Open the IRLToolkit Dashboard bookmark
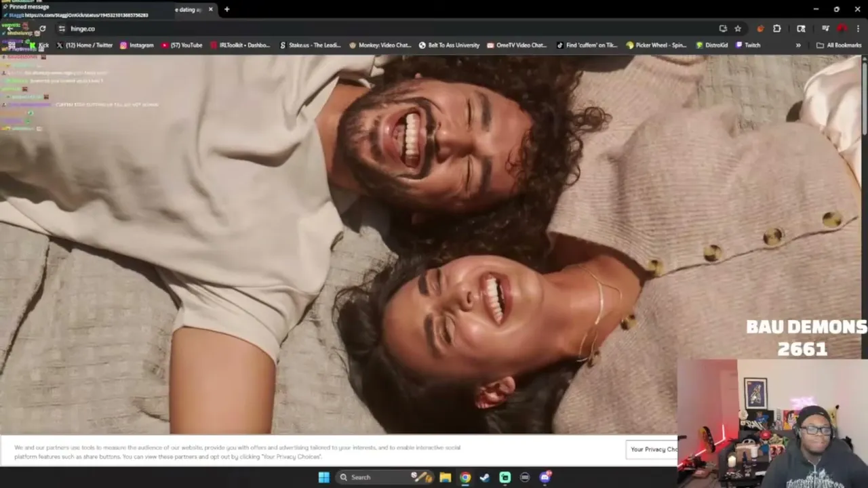The width and height of the screenshot is (868, 488). 240,45
